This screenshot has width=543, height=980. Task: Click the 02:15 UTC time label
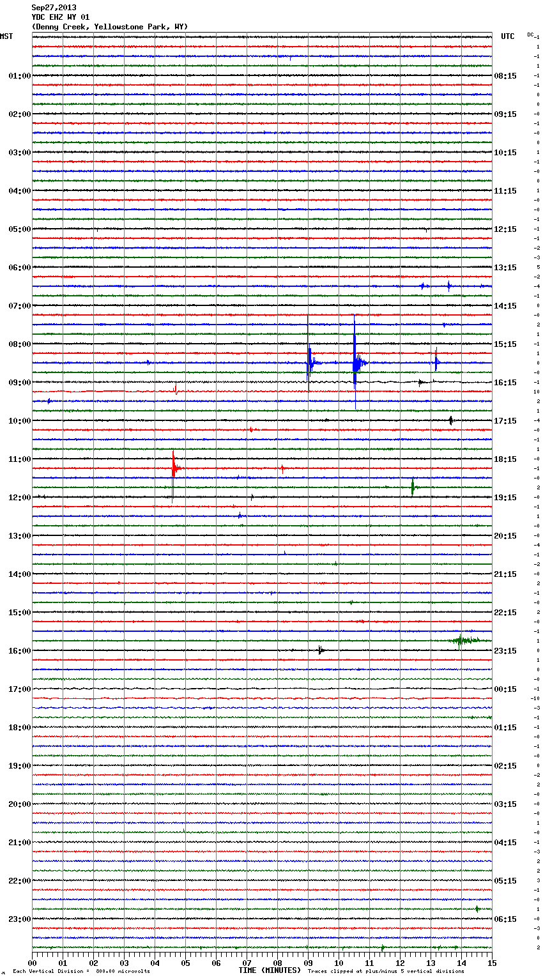[x=505, y=766]
